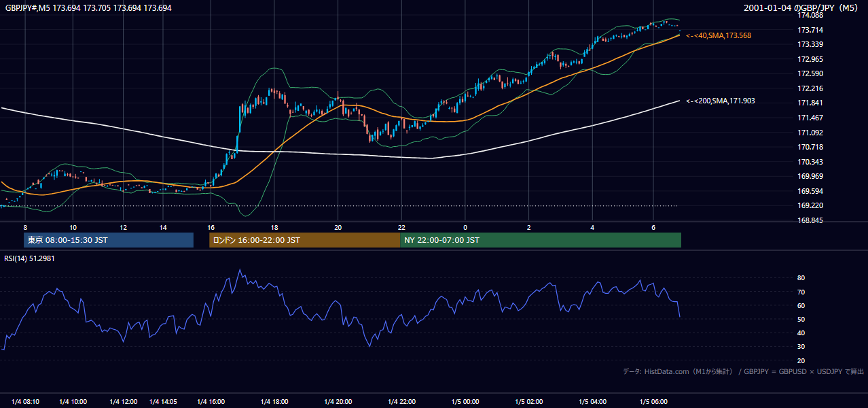Click the RSI axis level 30
The width and height of the screenshot is (868, 408).
click(801, 347)
